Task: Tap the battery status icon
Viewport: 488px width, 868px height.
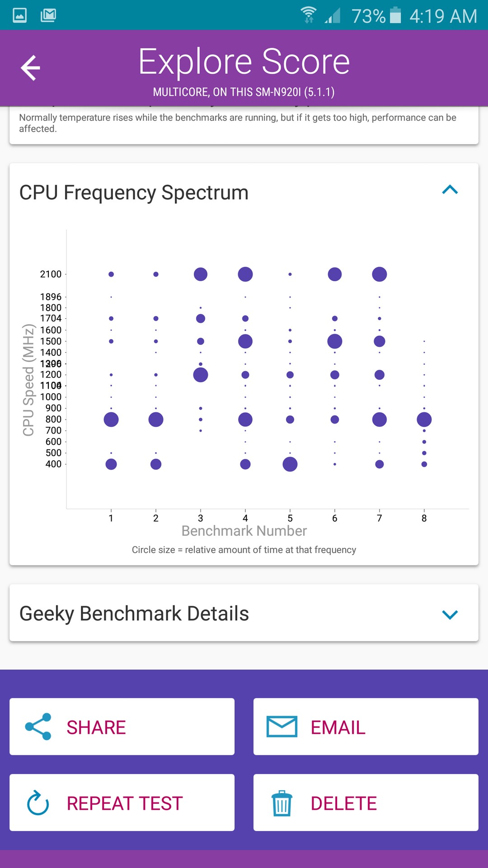Action: [x=395, y=15]
